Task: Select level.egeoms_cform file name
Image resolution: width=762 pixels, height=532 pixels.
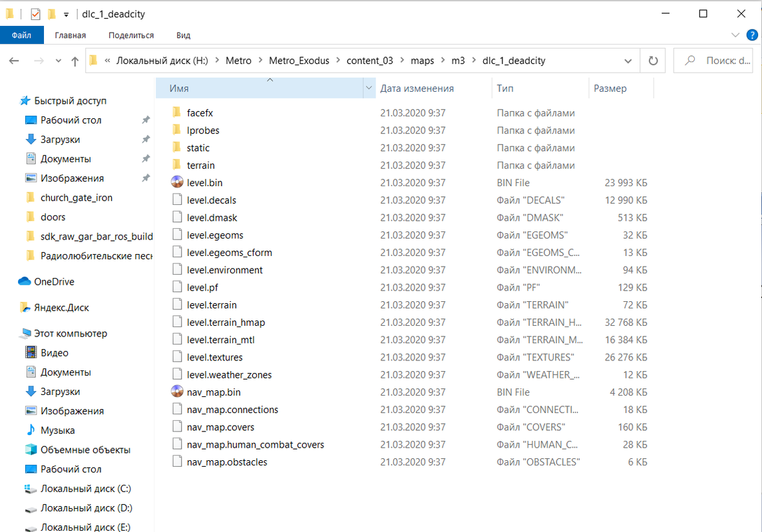Action: click(x=230, y=253)
